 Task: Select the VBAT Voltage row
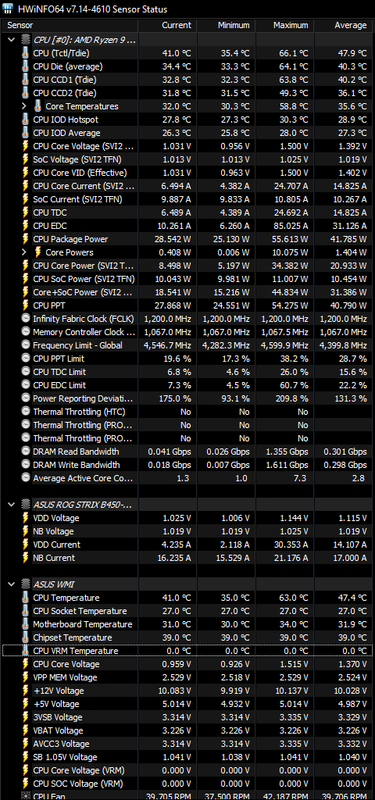click(x=187, y=730)
